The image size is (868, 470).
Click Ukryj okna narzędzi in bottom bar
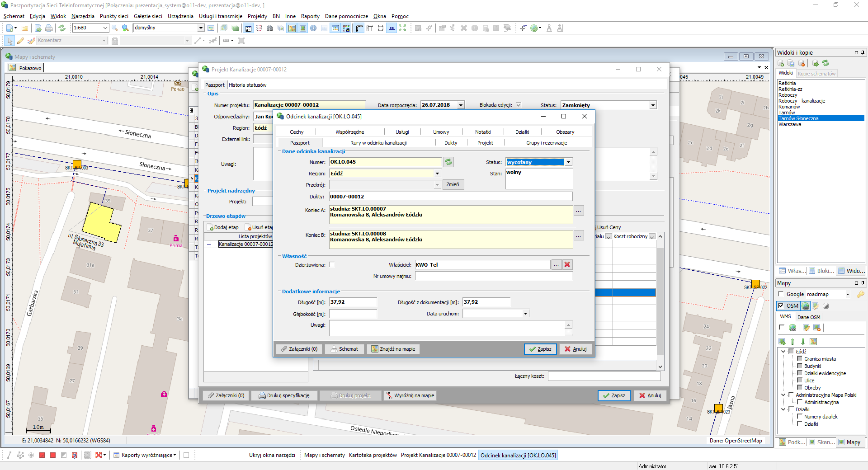pos(272,455)
